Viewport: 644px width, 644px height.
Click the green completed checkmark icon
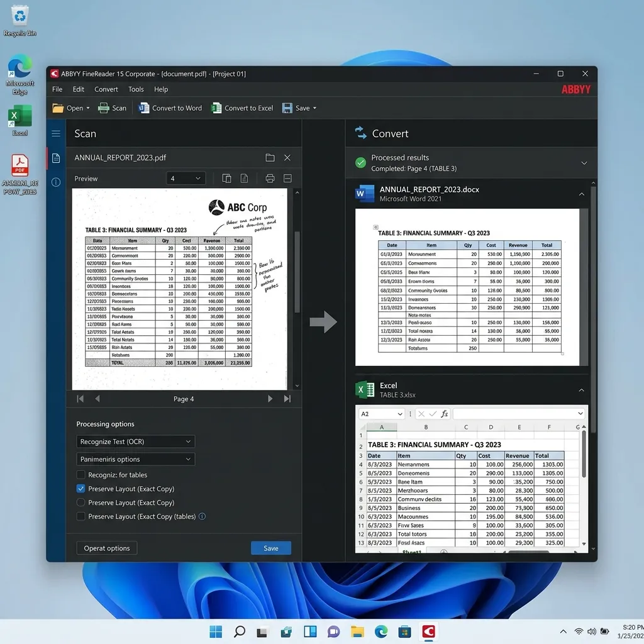[x=360, y=163]
